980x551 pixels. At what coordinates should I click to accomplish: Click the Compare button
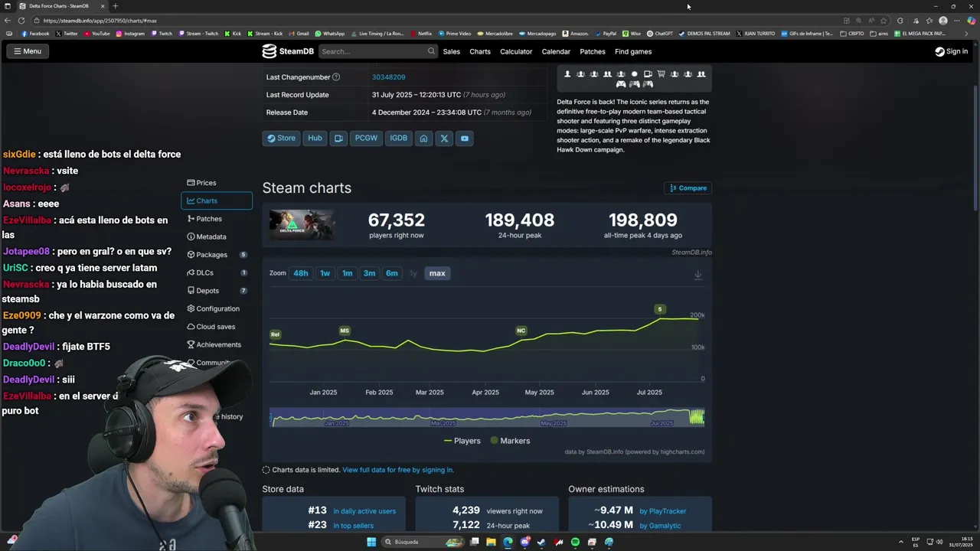click(x=688, y=188)
